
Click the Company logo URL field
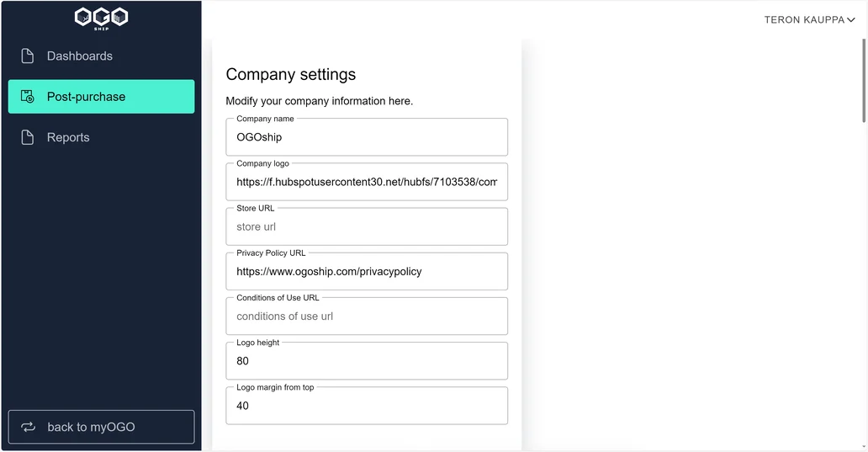pos(367,182)
